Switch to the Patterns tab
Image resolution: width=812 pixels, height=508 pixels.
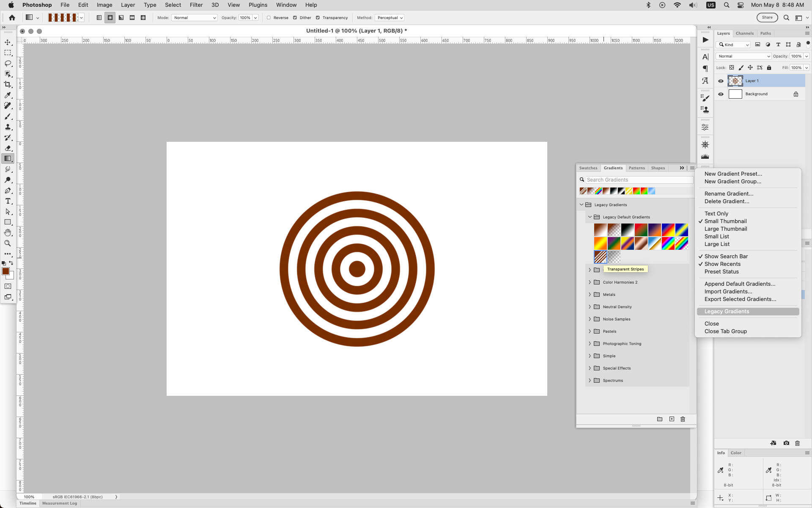point(637,168)
